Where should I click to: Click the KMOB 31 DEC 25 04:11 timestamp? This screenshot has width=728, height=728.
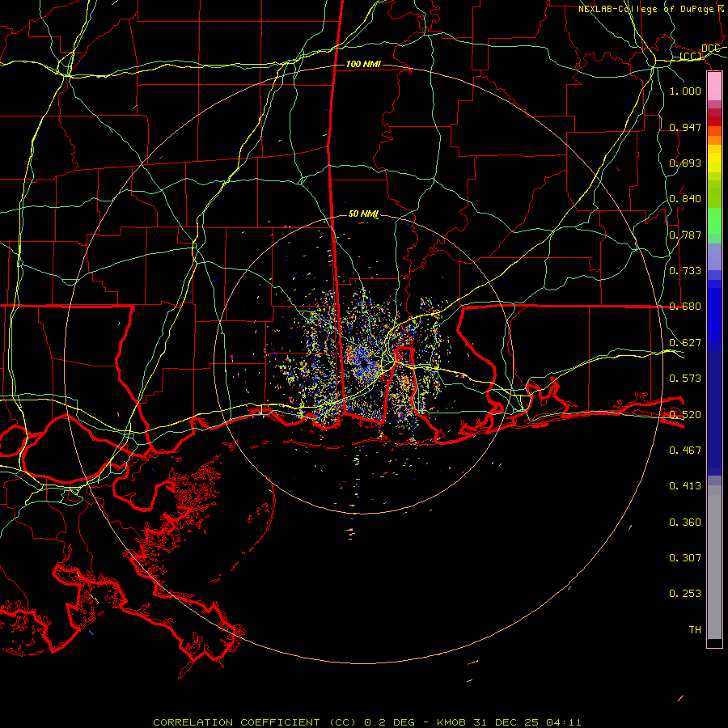coord(509,722)
